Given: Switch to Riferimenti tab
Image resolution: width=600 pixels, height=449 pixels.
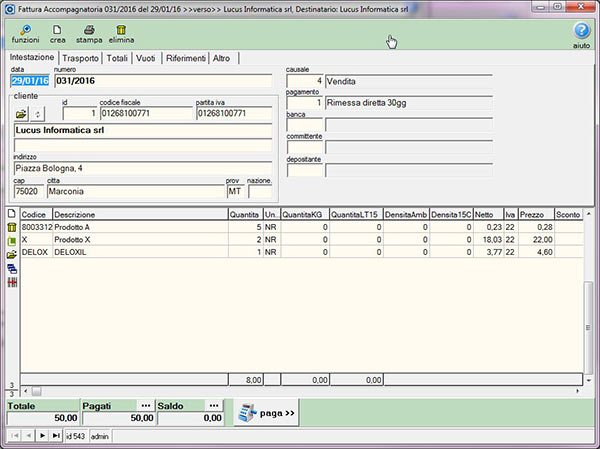Looking at the screenshot, I should pyautogui.click(x=186, y=58).
